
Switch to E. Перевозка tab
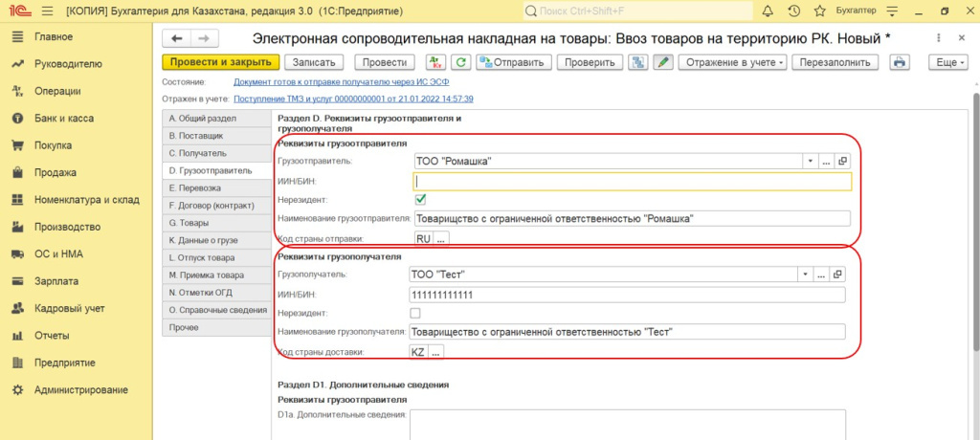(217, 187)
